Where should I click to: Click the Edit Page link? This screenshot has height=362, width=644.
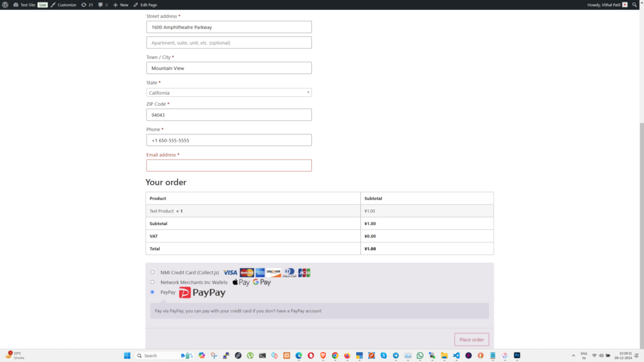pos(145,4)
